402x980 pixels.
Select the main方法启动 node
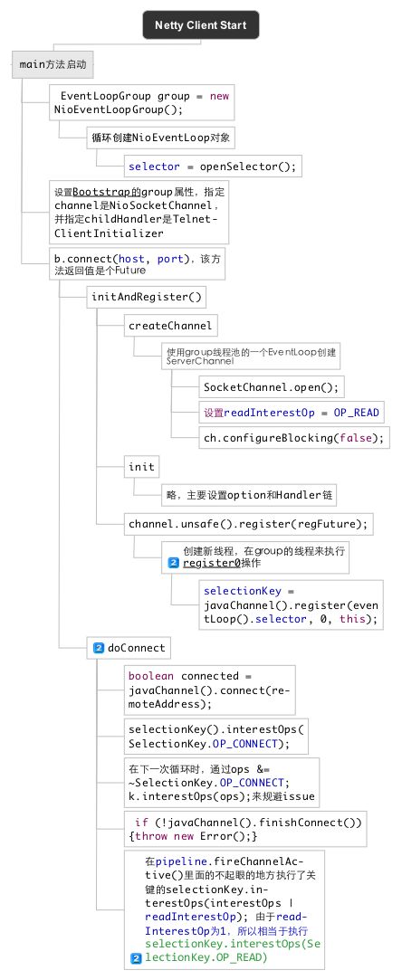point(53,65)
